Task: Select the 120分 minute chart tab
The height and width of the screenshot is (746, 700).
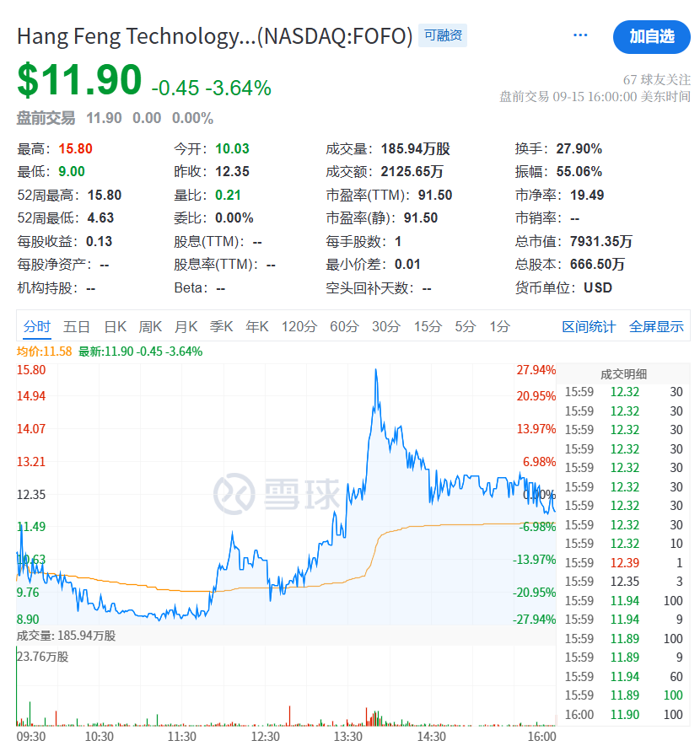Action: 299,327
